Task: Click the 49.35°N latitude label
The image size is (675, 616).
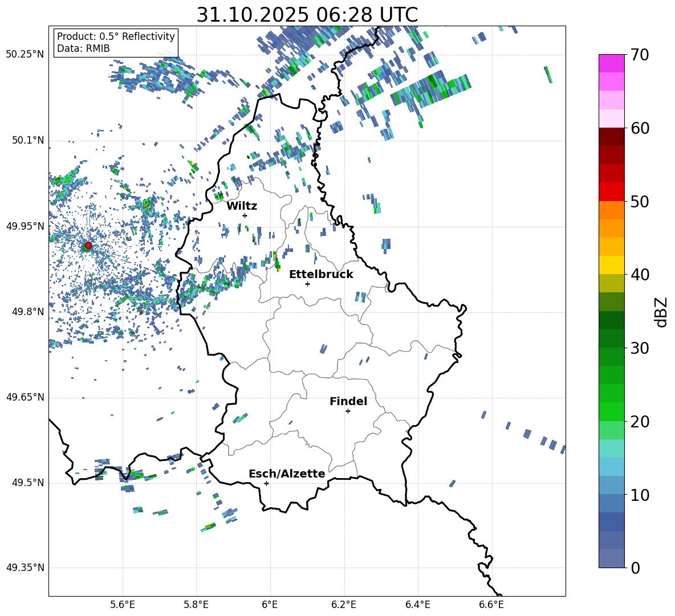Action: [25, 568]
